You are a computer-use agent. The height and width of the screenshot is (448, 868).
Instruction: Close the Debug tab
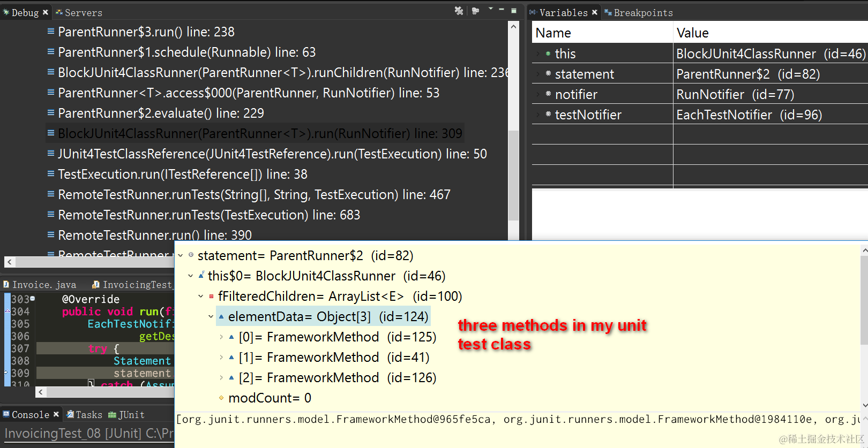coord(46,12)
